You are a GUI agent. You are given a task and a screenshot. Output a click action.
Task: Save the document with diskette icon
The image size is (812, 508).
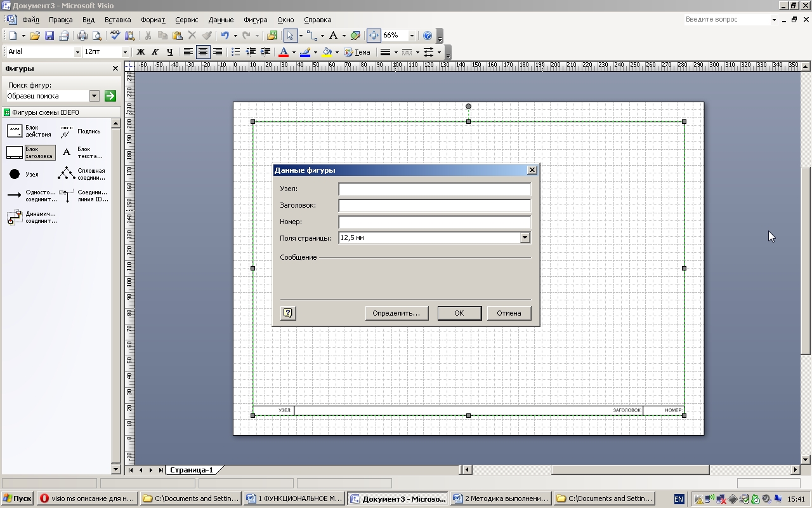click(x=49, y=36)
